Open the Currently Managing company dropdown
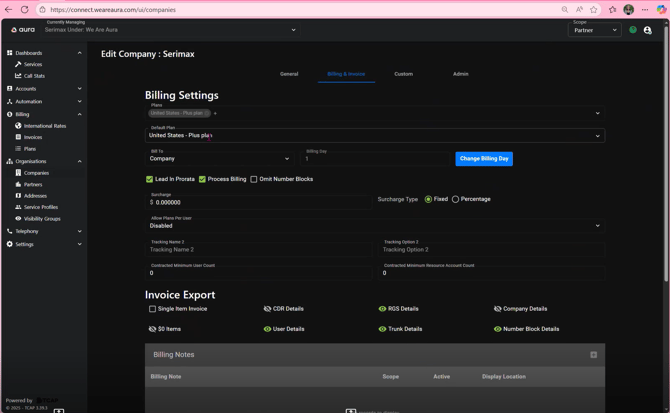Screen dimensions: 670x413 (170, 29)
